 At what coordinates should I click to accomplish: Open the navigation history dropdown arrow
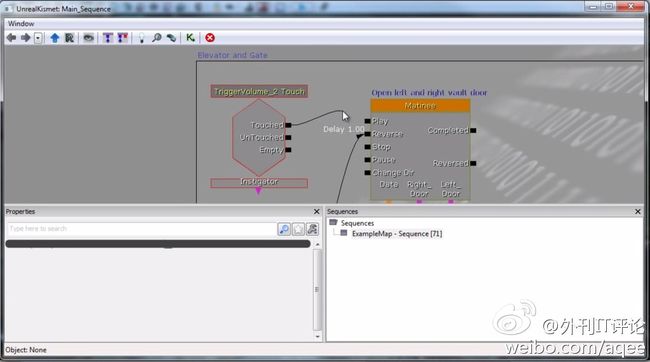(x=38, y=39)
